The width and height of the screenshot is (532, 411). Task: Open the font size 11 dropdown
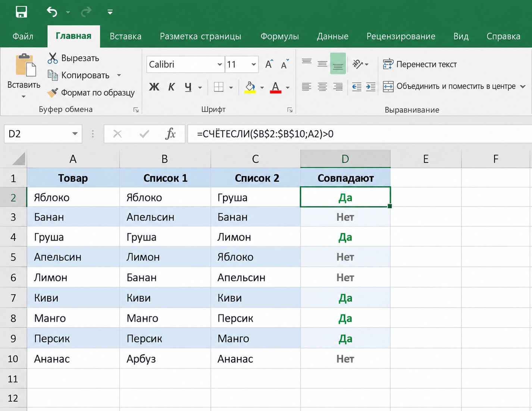(254, 64)
